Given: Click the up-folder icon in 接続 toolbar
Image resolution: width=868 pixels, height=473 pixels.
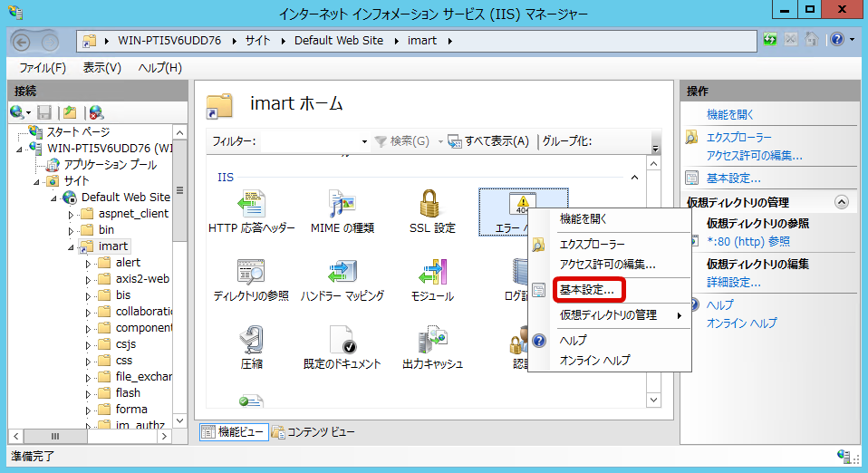Looking at the screenshot, I should pyautogui.click(x=70, y=112).
